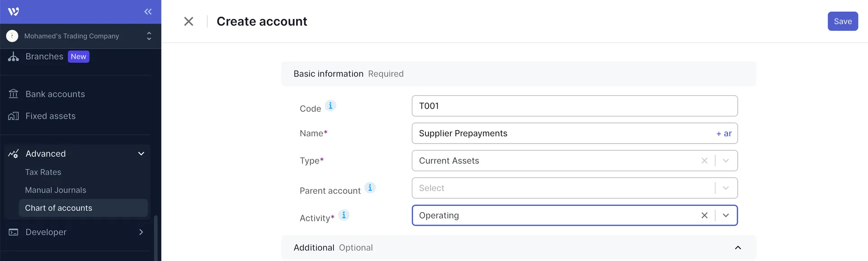Clear the Type selection X

pyautogui.click(x=704, y=161)
